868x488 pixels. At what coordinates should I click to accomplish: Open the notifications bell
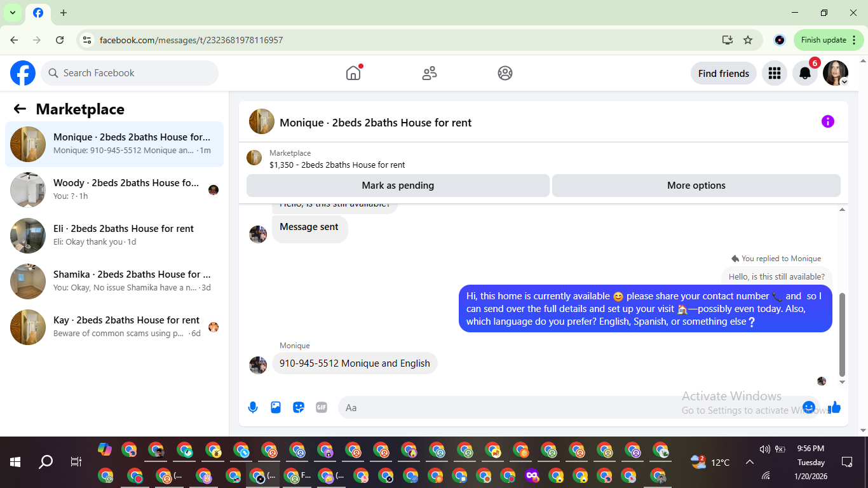point(804,73)
